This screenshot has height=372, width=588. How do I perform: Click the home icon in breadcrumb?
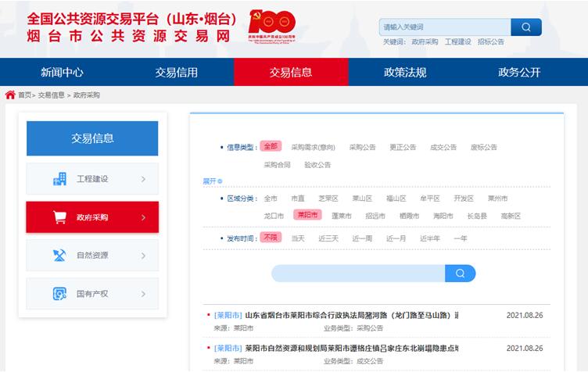[10, 95]
